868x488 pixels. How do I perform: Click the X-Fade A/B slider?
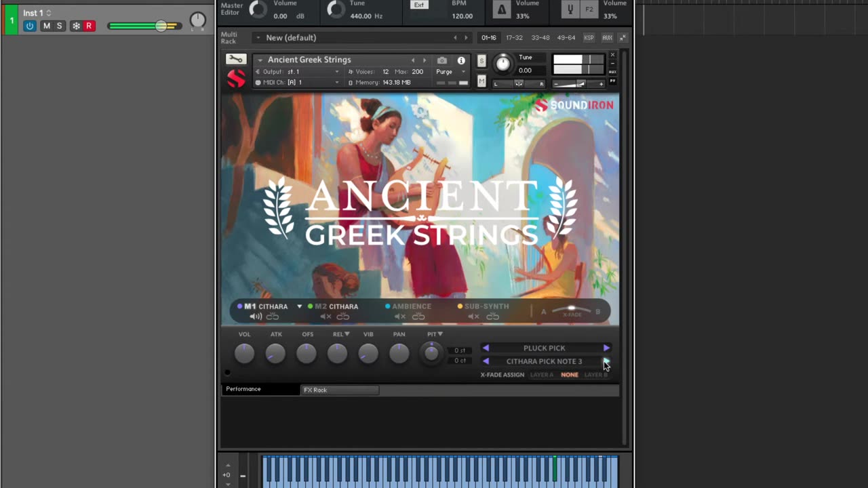pos(571,310)
